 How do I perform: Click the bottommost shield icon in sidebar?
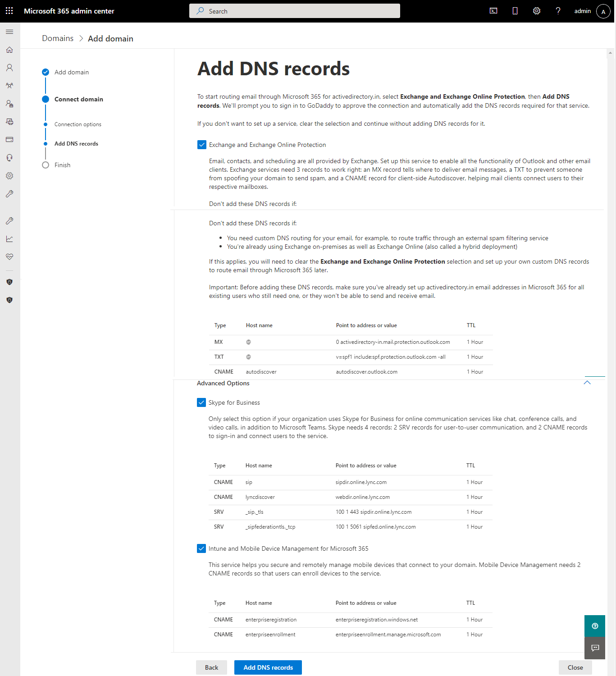9,300
